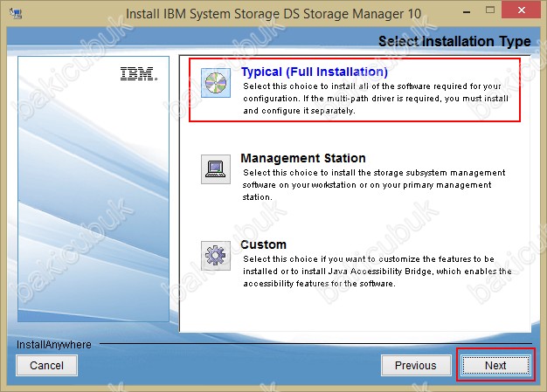
Task: Choose Typical (Full Installation) heading
Action: (x=315, y=72)
